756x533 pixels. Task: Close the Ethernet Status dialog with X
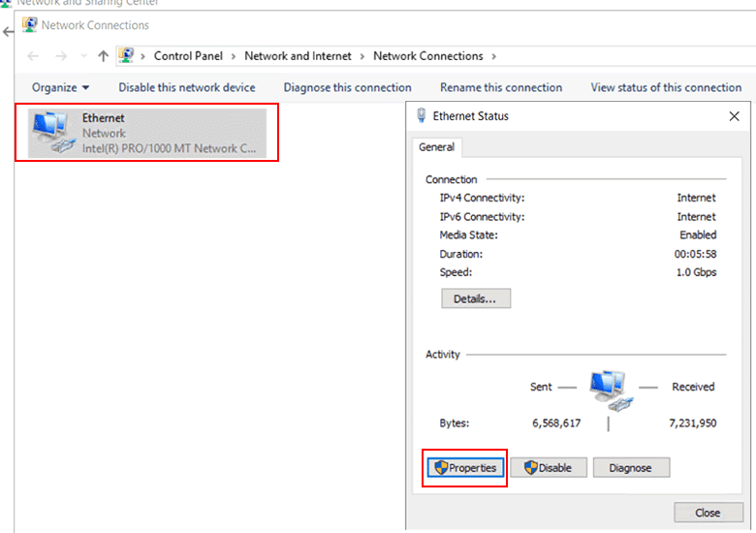(x=734, y=116)
